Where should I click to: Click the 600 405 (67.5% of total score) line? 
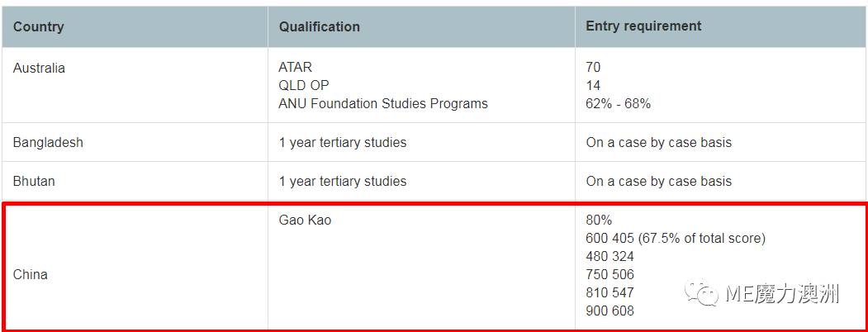click(676, 238)
